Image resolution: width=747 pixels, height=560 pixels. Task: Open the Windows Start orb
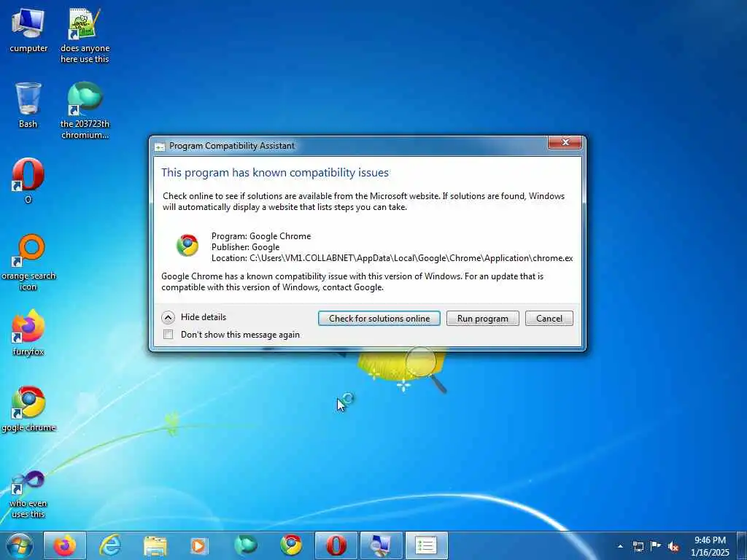(x=19, y=545)
